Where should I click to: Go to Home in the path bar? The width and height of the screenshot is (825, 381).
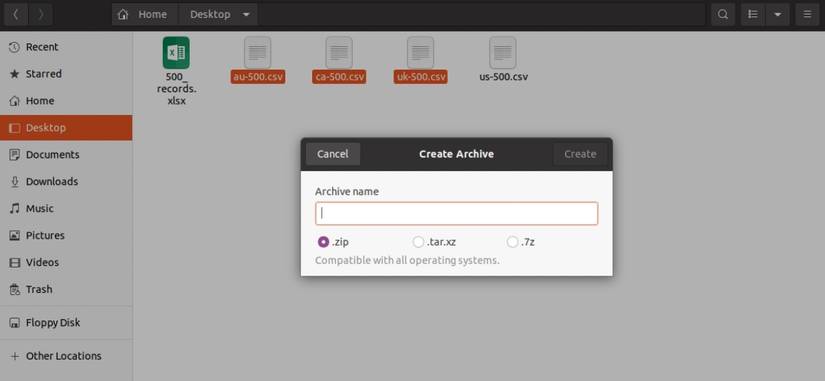point(145,14)
